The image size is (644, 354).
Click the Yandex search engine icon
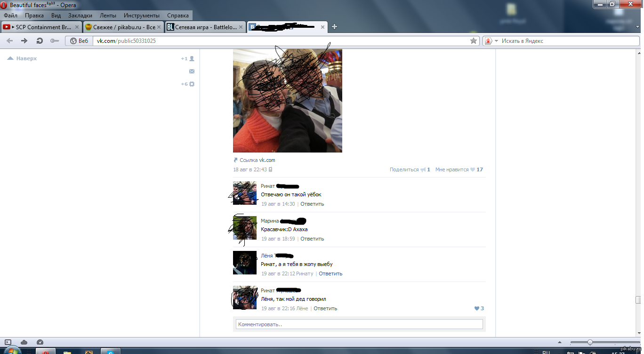(x=489, y=41)
